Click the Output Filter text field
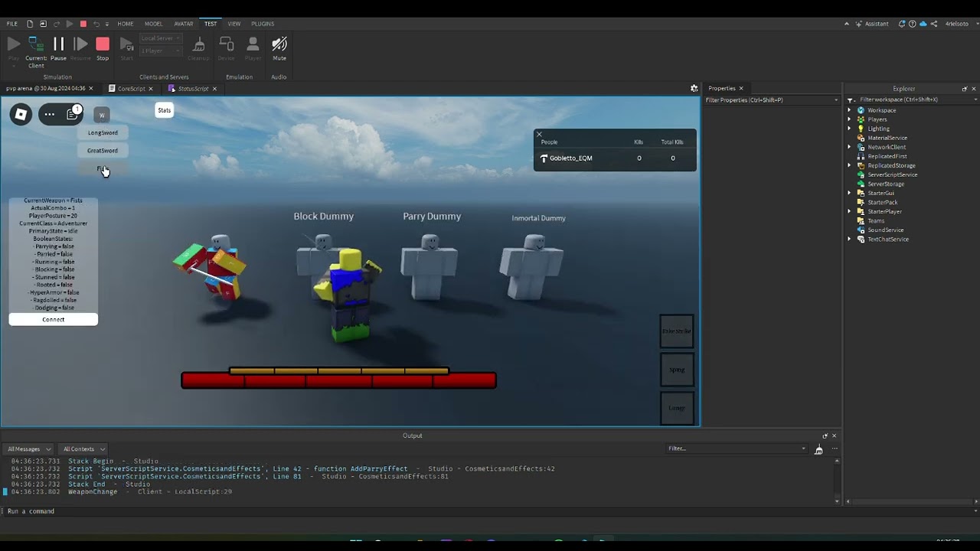This screenshot has height=551, width=980. tap(735, 449)
